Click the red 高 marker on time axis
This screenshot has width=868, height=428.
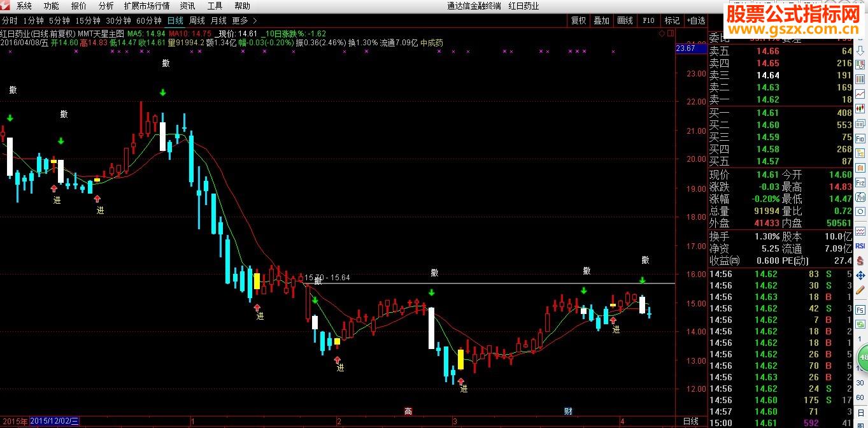[x=408, y=411]
